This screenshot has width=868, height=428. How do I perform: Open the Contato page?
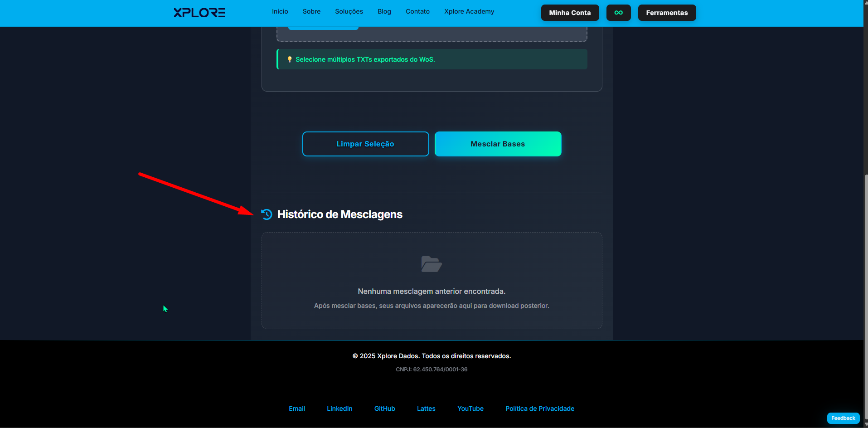[417, 12]
